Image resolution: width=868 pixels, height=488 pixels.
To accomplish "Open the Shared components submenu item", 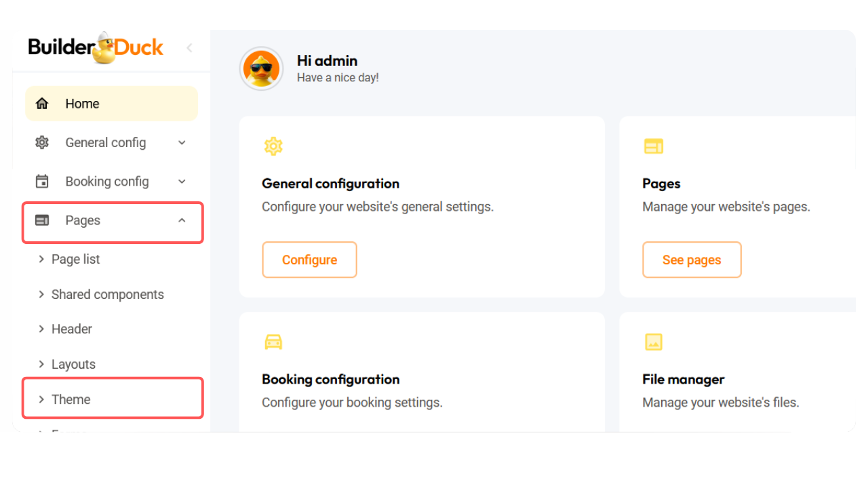I will tap(107, 294).
